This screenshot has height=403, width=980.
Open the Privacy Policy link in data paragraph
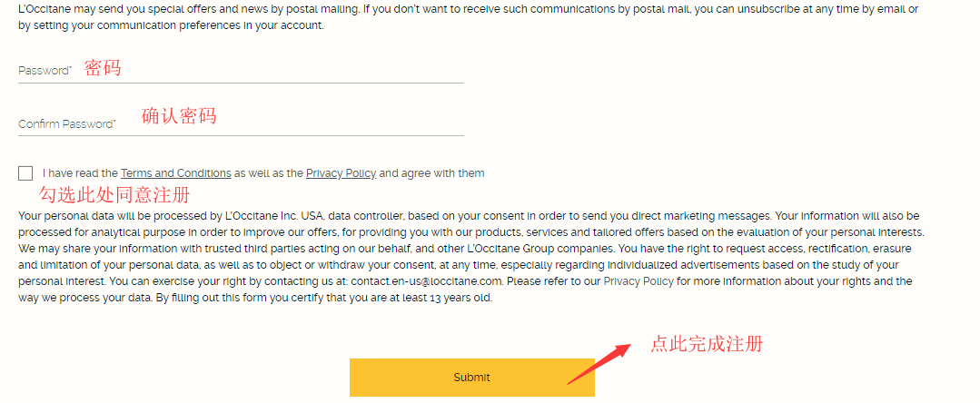(x=638, y=281)
